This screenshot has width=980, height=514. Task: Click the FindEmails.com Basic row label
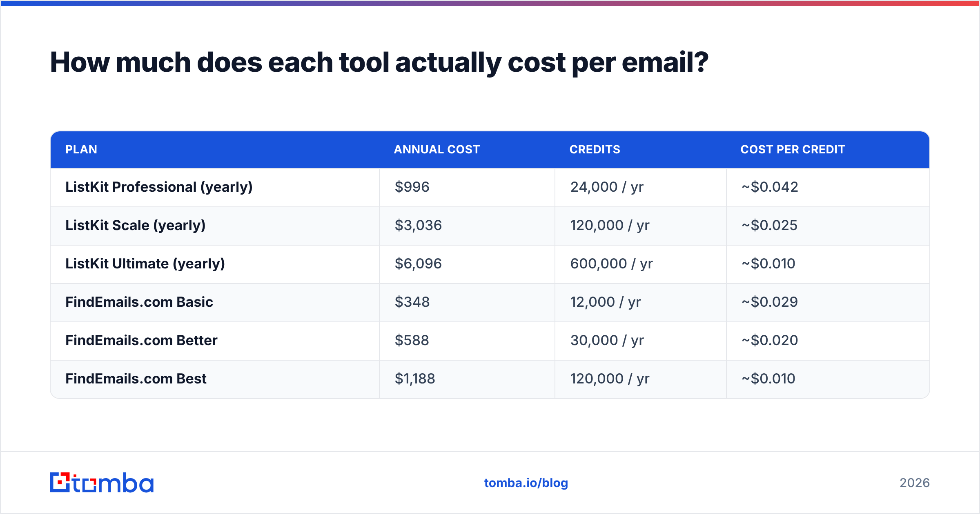139,302
